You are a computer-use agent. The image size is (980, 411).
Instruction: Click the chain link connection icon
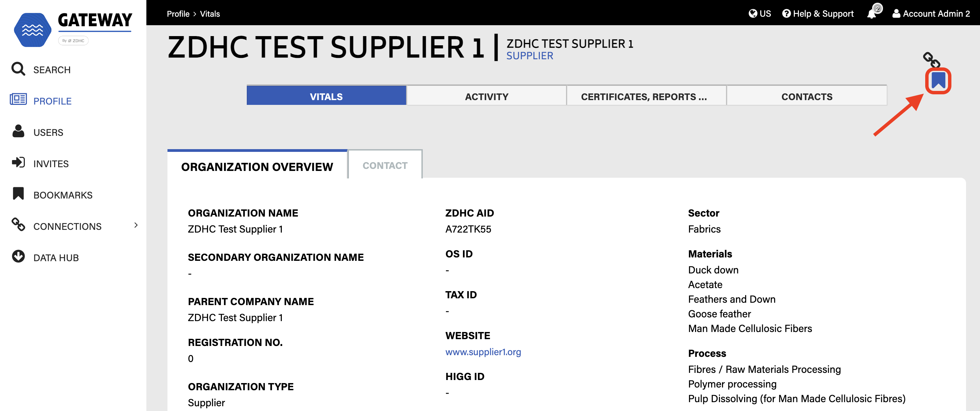tap(931, 59)
